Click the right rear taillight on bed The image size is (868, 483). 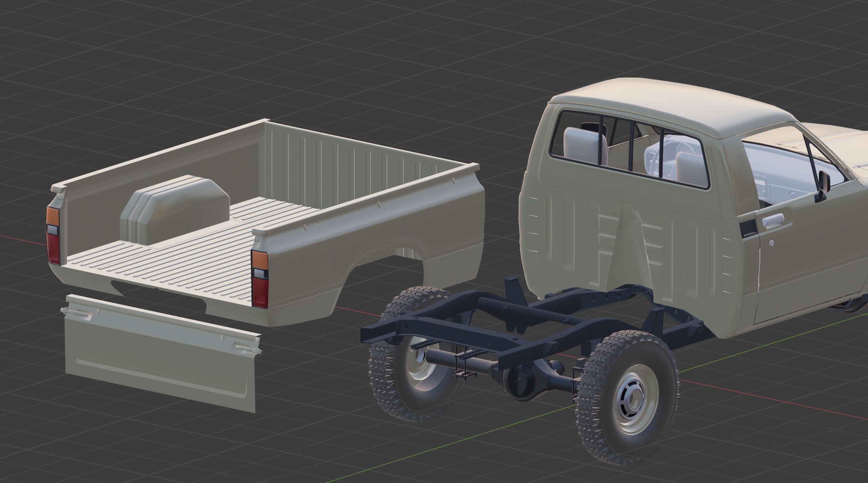260,278
